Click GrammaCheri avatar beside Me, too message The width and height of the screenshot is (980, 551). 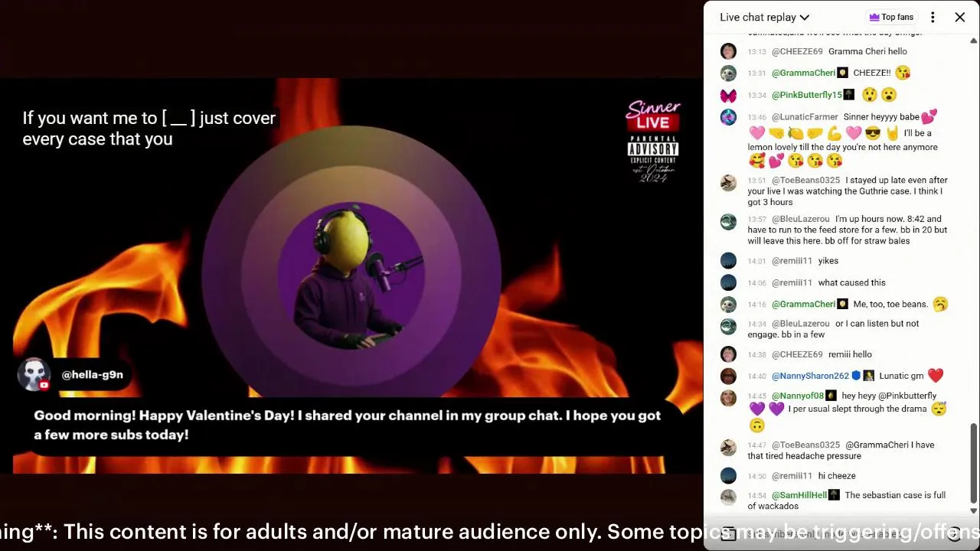[728, 305]
